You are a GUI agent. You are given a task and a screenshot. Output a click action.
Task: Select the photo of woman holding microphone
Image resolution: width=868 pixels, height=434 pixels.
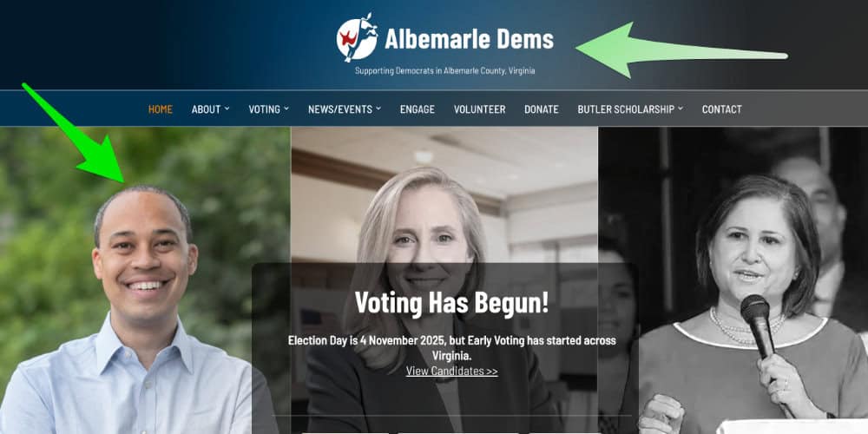point(733,280)
